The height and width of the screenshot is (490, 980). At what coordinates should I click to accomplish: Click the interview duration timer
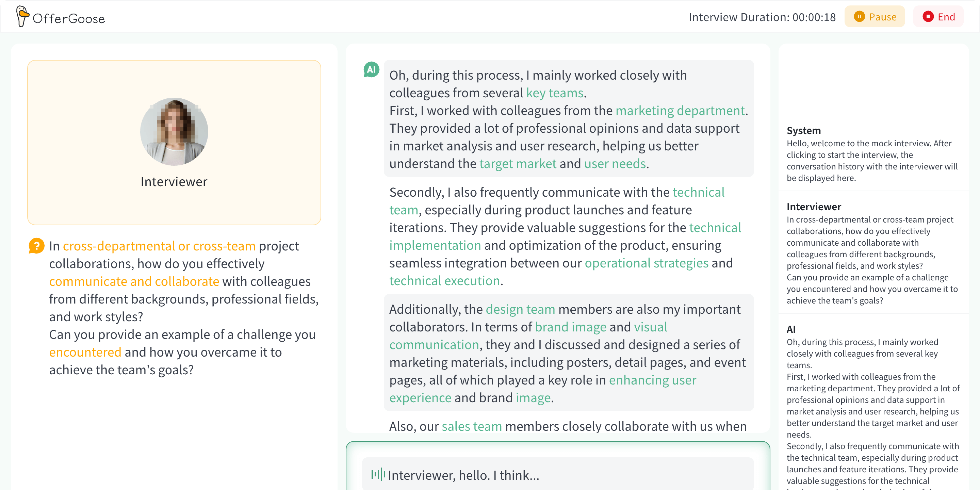tap(762, 17)
